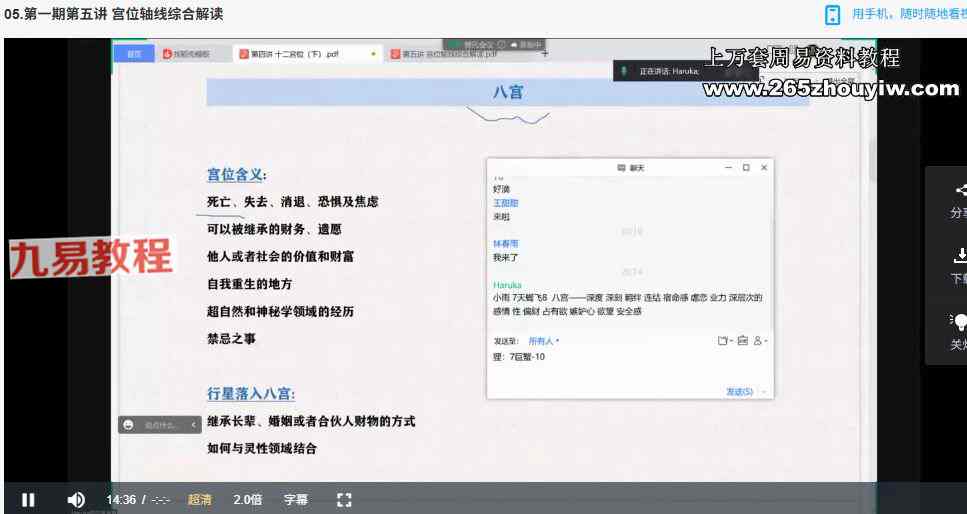Open the 2.0倍 playback speed menu
967x514 pixels.
[x=248, y=500]
